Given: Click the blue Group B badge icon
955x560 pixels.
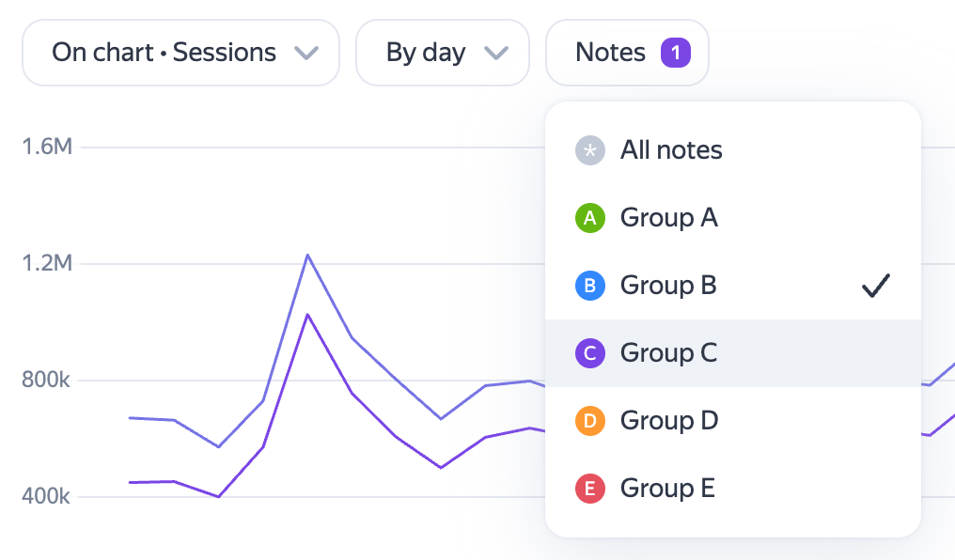Looking at the screenshot, I should point(589,286).
